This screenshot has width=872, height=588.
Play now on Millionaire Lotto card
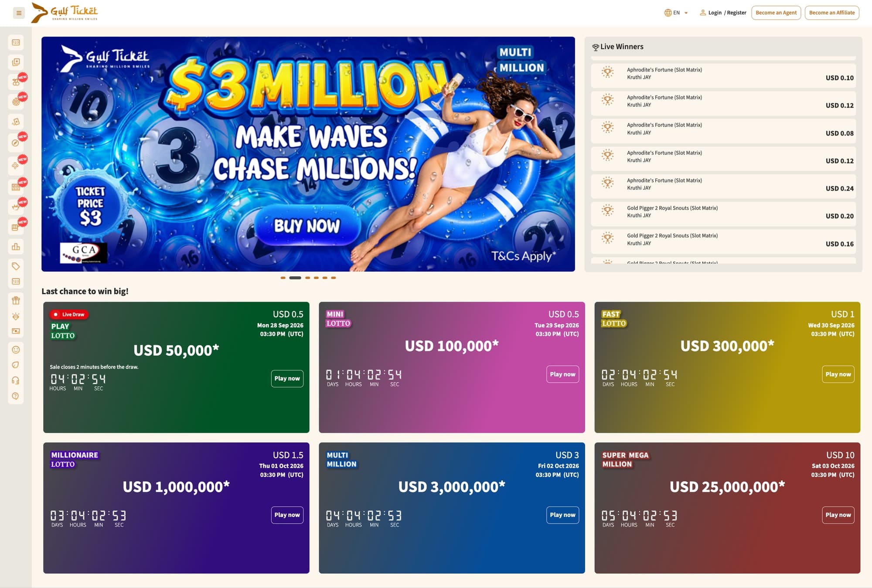287,515
